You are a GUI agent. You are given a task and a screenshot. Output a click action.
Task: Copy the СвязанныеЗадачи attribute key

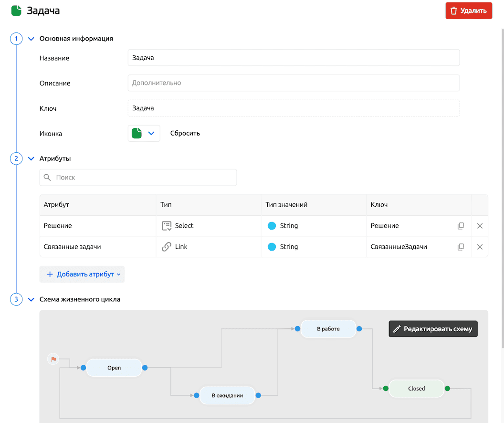[461, 247]
